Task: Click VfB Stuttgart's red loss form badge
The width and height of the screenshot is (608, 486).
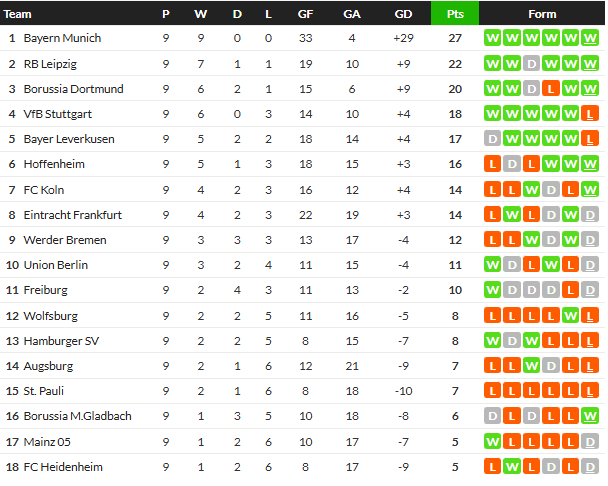Action: [x=591, y=114]
